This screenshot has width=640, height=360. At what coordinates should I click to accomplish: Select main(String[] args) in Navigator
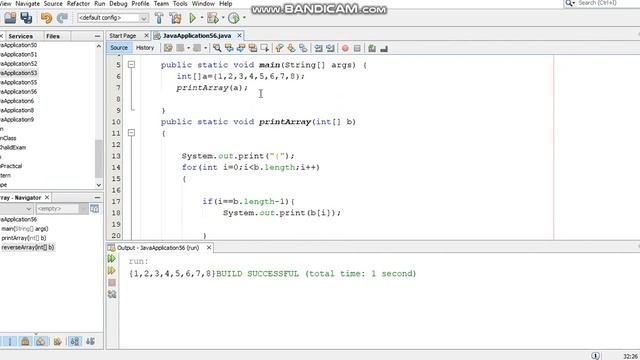pyautogui.click(x=25, y=229)
